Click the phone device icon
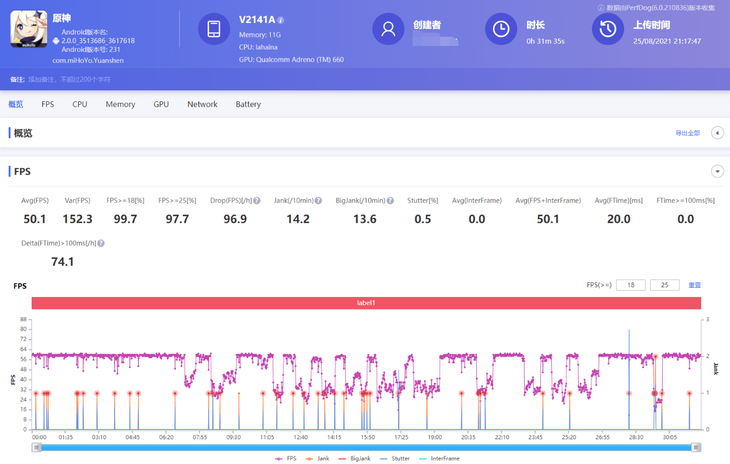This screenshot has height=464, width=730. point(213,30)
